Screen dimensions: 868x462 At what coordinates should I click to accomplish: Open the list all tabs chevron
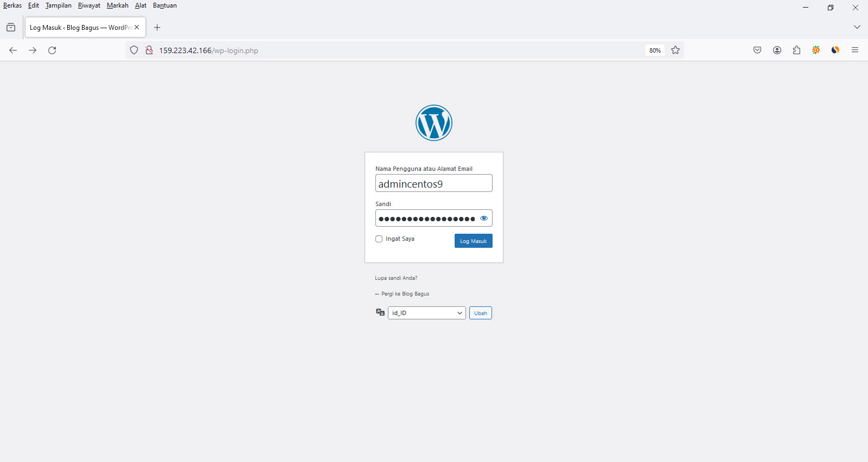(x=857, y=27)
